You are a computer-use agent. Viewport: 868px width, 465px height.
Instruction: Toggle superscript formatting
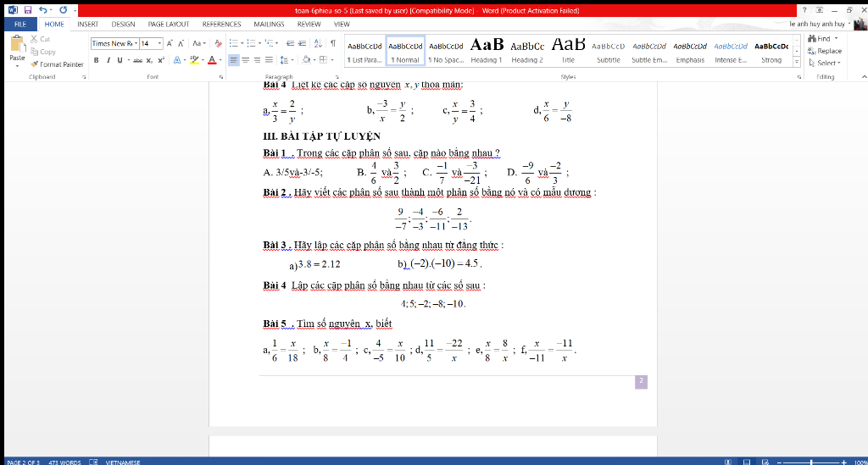point(161,60)
